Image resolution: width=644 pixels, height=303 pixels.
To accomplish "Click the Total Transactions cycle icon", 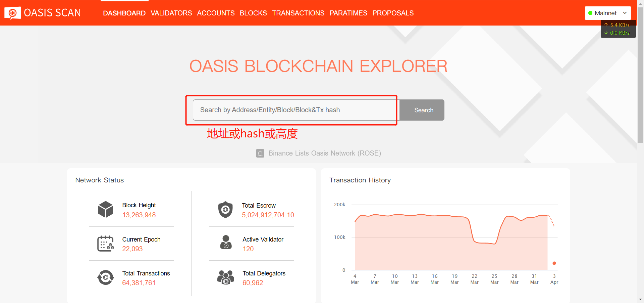I will point(105,277).
